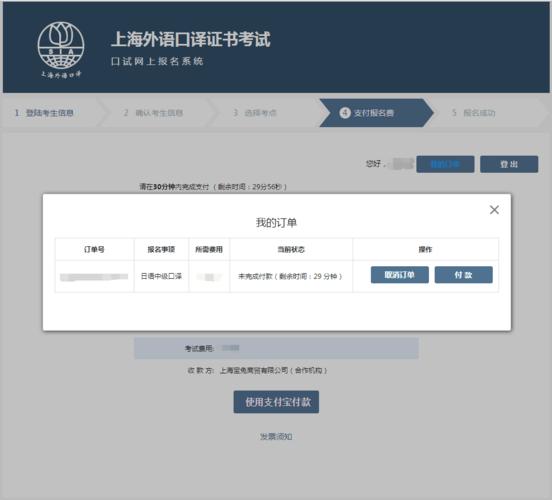Go to step 2 确认考生信息
Image resolution: width=552 pixels, height=500 pixels.
point(153,113)
